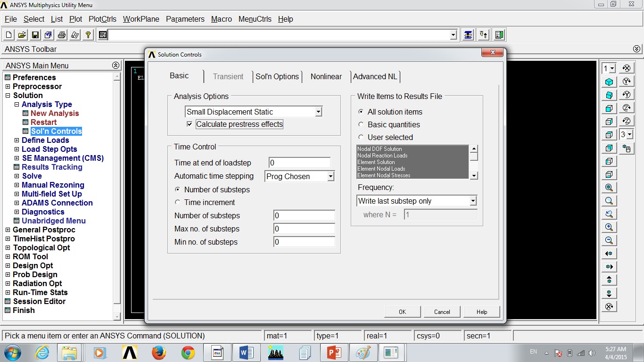Click the OK button in Solution Controls

click(x=402, y=312)
